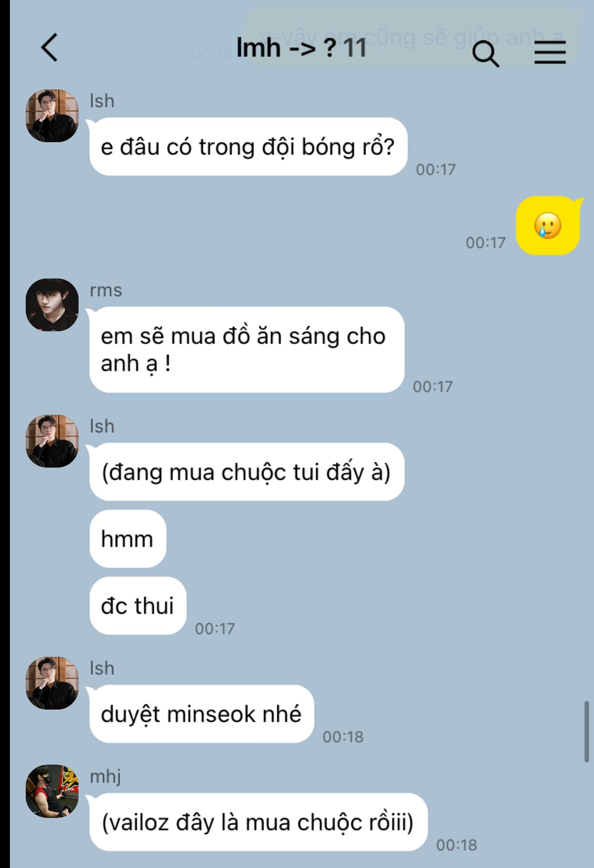
Task: Tap message 'e đâu có trong đội bóng rổ?'
Action: 248,147
